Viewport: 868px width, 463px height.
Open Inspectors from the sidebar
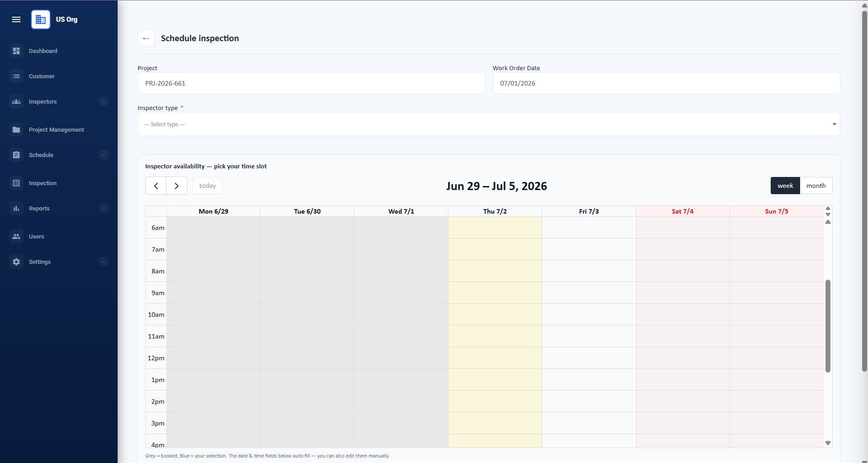[43, 101]
